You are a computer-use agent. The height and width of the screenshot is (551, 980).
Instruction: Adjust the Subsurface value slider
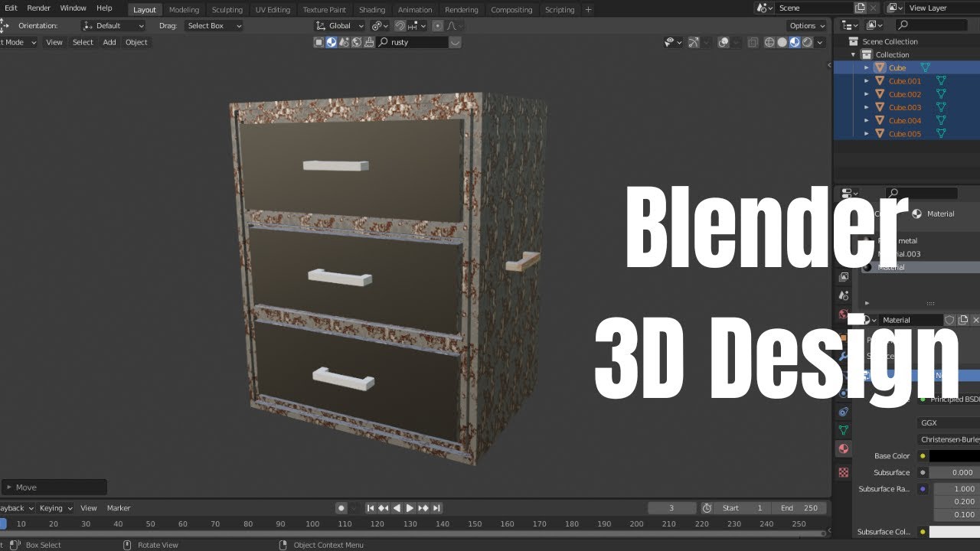click(955, 473)
